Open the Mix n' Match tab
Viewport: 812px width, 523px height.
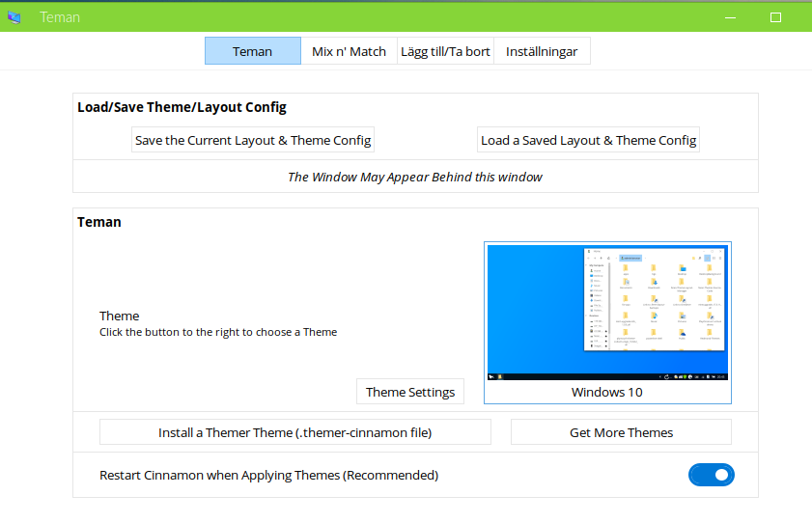pyautogui.click(x=349, y=51)
